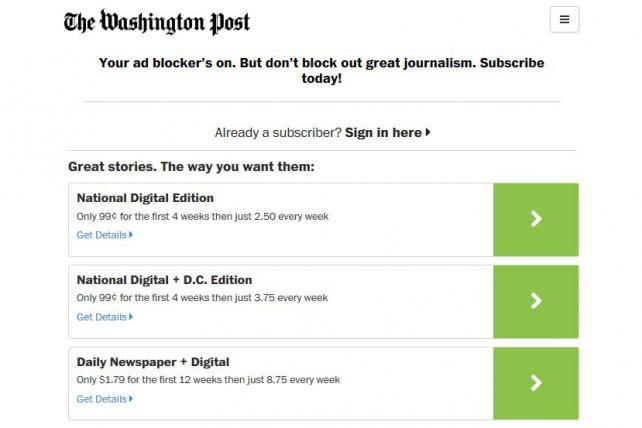The width and height of the screenshot is (642, 428).
Task: Click triangle next to second Get Details
Action: tap(131, 317)
